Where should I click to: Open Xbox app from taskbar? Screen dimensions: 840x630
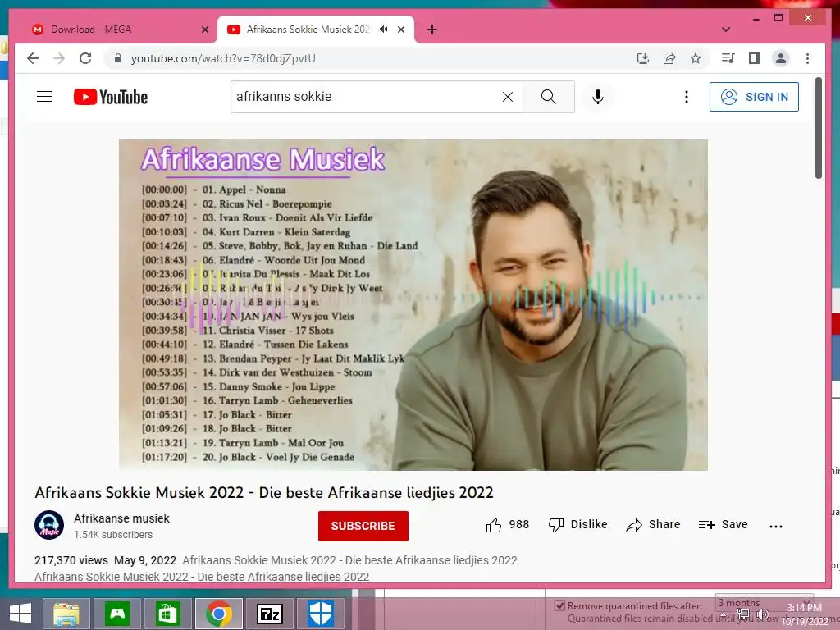pyautogui.click(x=116, y=614)
